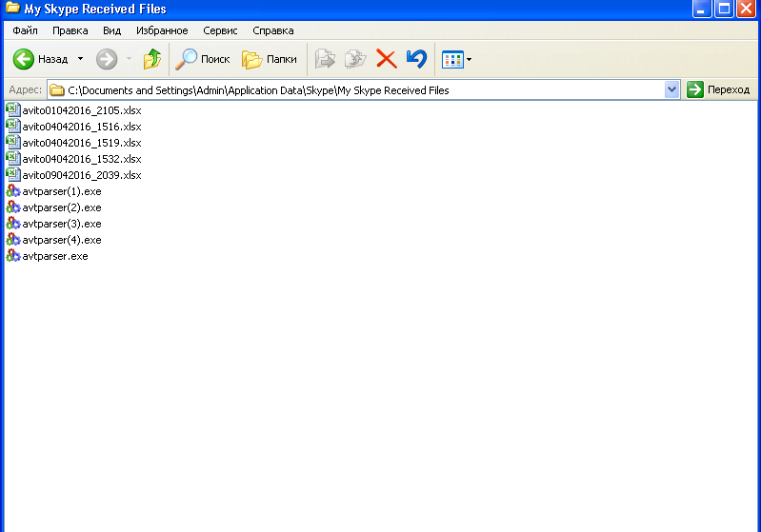Select file name avito01042016_2105.xlsx
Viewport: 761px width, 532px height.
(82, 110)
